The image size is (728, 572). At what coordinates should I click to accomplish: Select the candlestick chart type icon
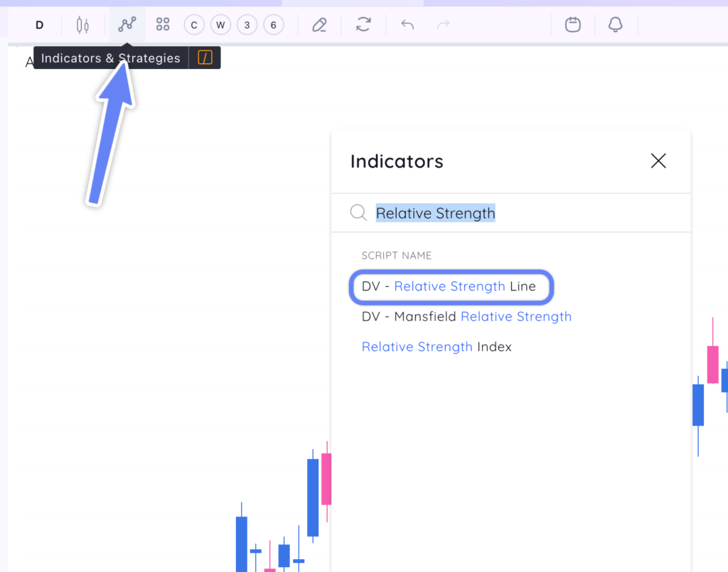coord(82,24)
